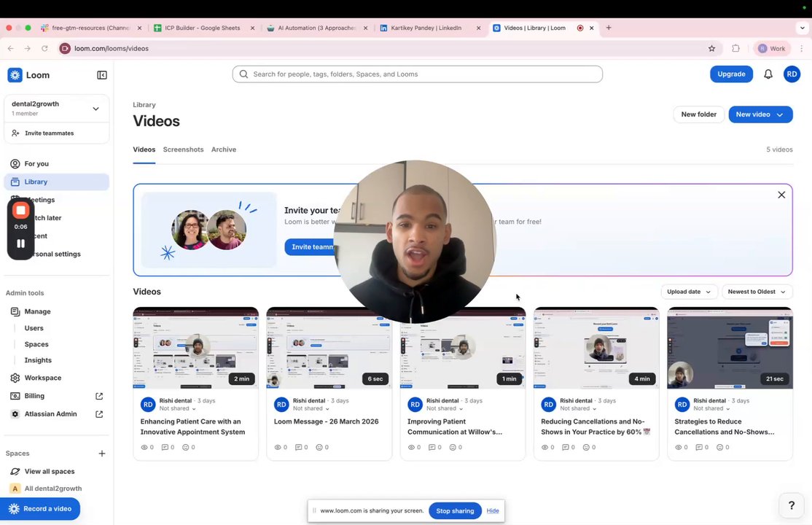
Task: Go back in browser history
Action: [x=10, y=48]
